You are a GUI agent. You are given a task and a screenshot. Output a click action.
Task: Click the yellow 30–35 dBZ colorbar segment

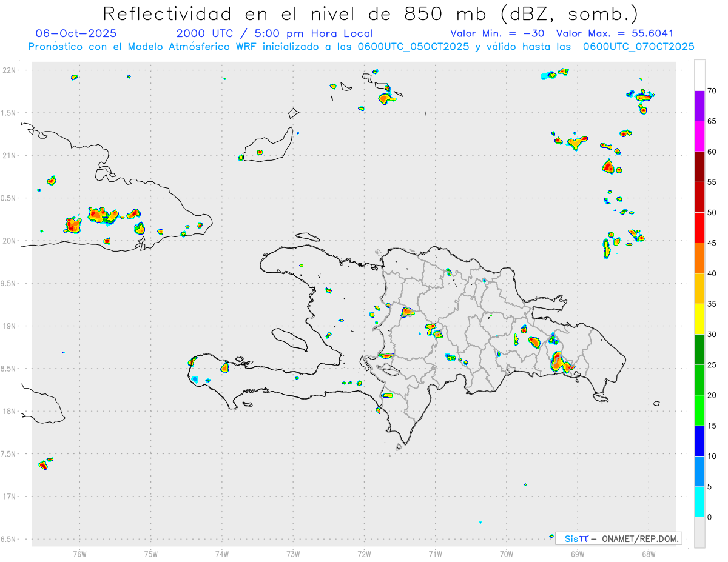(x=699, y=319)
